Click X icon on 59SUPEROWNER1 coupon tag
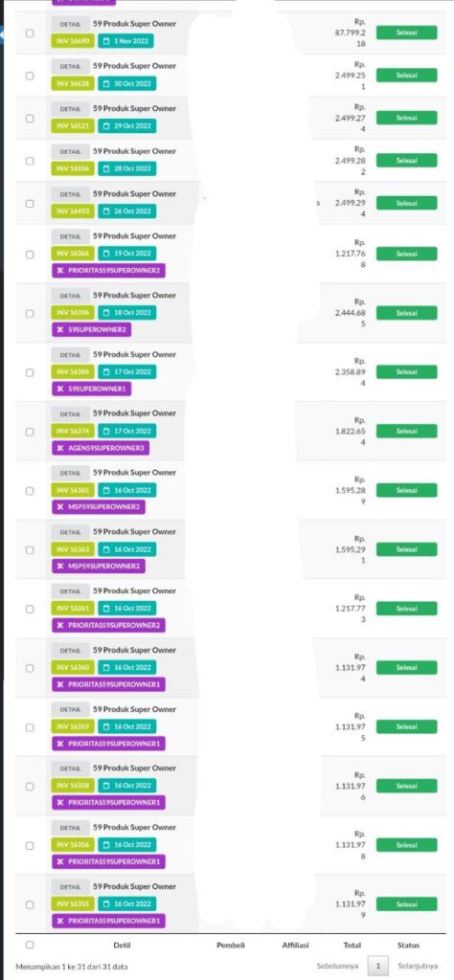Screen dimensions: 454x980 (60, 389)
